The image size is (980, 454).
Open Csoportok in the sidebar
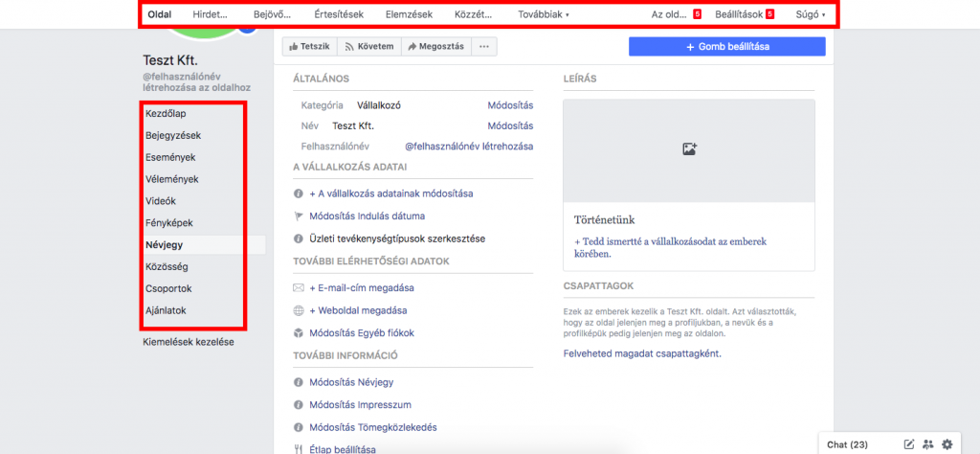pos(168,289)
